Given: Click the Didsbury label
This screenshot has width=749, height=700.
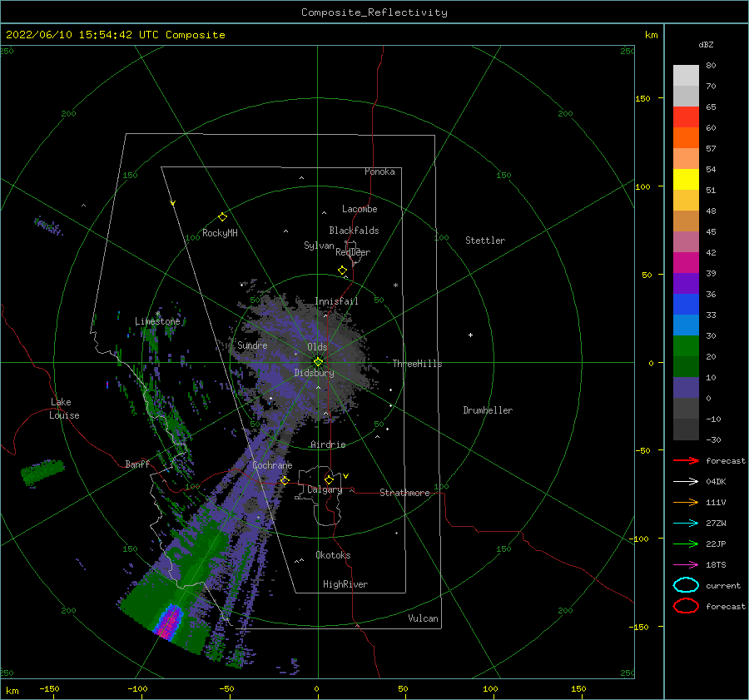Looking at the screenshot, I should tap(315, 373).
